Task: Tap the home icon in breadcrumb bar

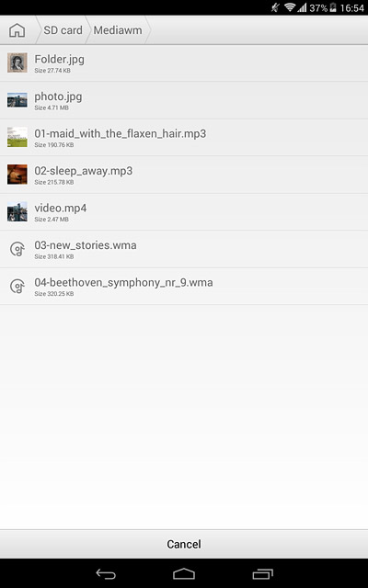Action: tap(17, 30)
